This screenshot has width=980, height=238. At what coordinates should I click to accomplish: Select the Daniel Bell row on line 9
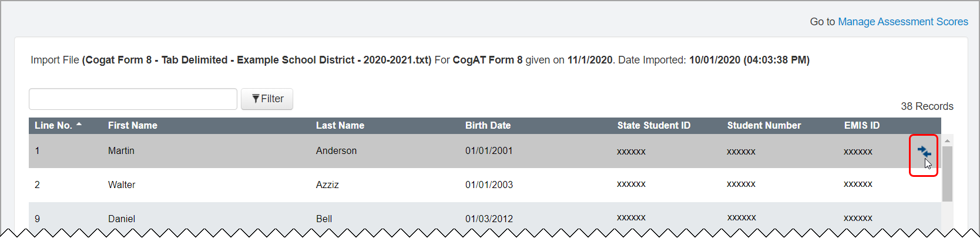click(122, 219)
